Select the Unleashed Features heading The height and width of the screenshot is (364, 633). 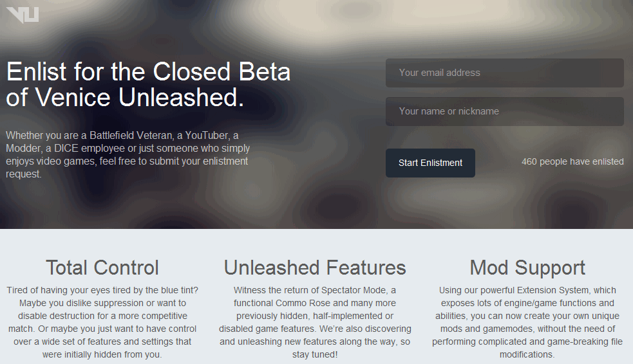(315, 268)
